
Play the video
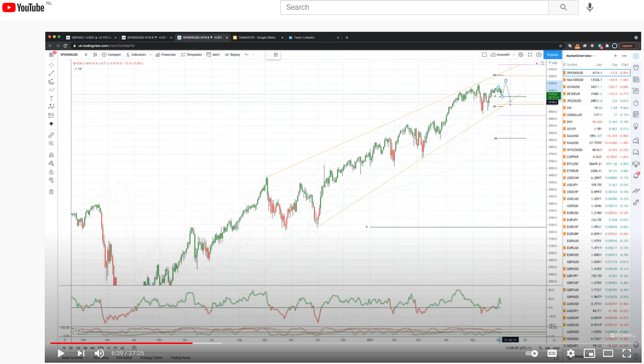[x=61, y=353]
